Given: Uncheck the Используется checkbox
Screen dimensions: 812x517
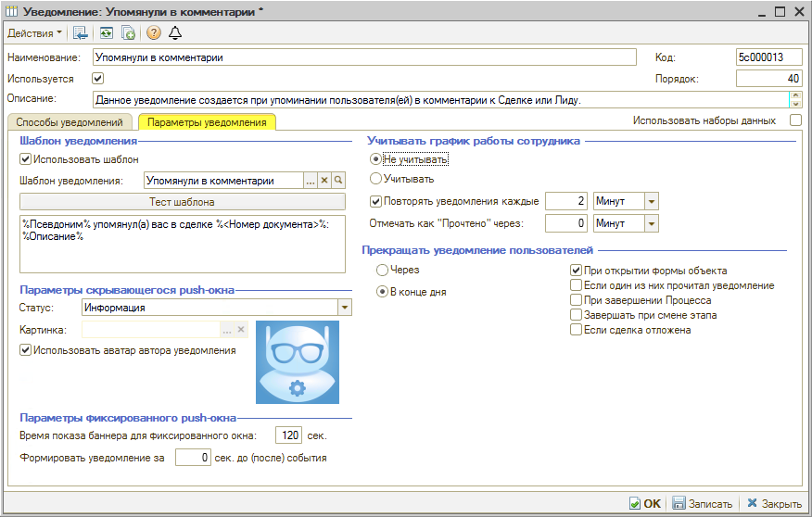Looking at the screenshot, I should (98, 79).
